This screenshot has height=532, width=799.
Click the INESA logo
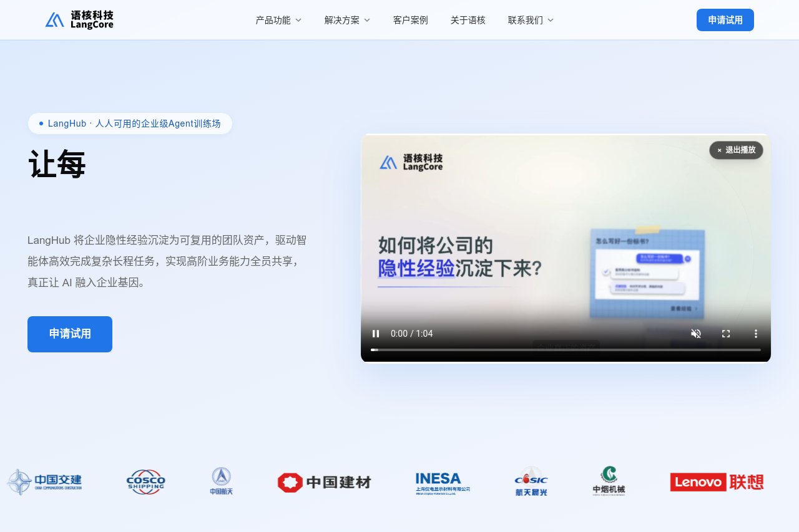coord(443,483)
